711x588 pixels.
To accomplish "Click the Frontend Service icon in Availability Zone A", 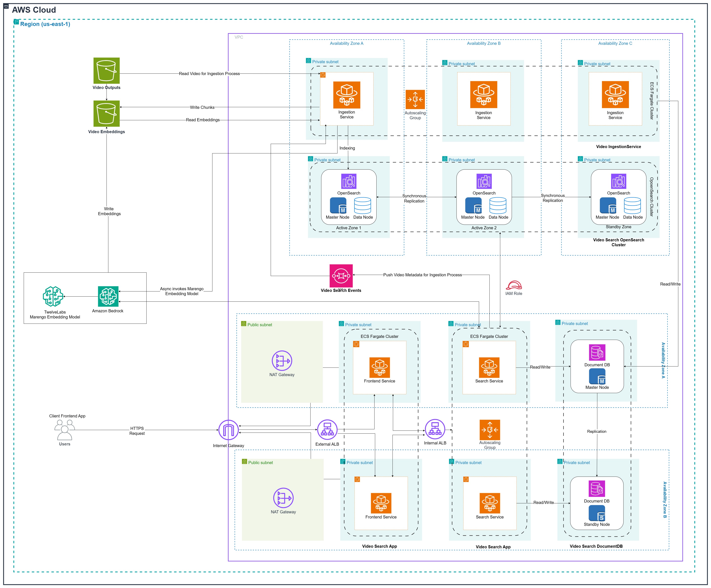I will pos(380,368).
